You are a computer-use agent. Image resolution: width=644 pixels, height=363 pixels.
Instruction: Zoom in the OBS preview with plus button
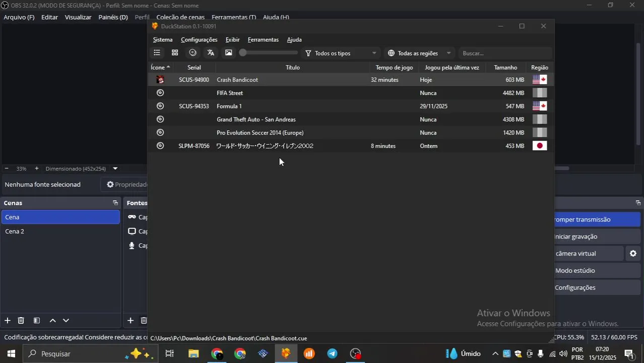coord(36,168)
